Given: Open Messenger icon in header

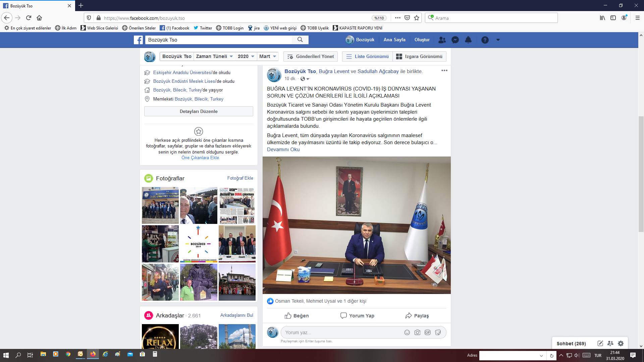Looking at the screenshot, I should [455, 40].
